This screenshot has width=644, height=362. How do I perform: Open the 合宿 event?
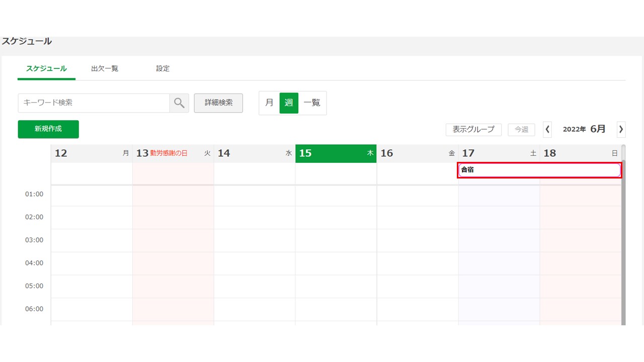539,170
